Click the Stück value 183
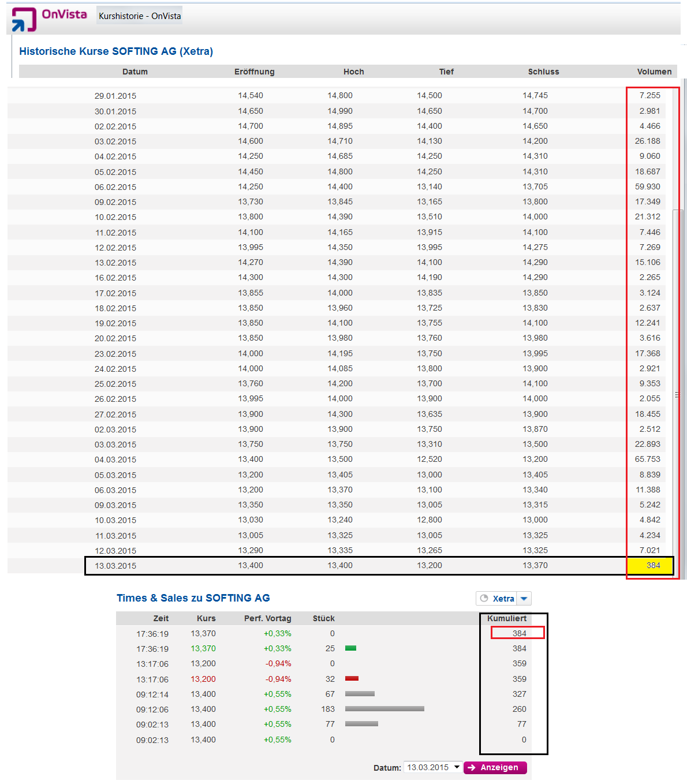 (328, 709)
